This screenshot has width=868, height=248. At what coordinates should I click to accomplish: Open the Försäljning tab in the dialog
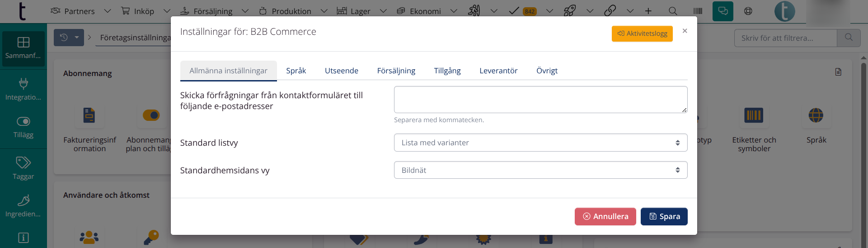(x=396, y=71)
